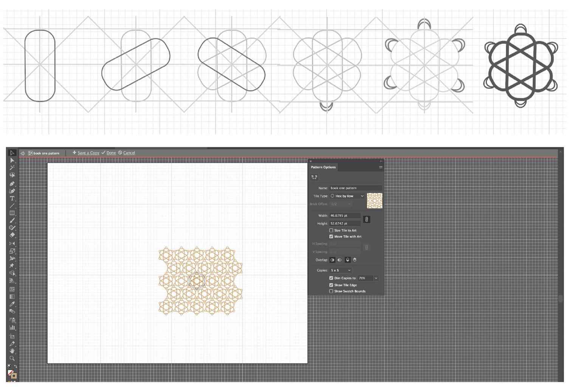Collapse the Pattern Options panel
Viewport: 580px width, 392px height.
[381, 161]
